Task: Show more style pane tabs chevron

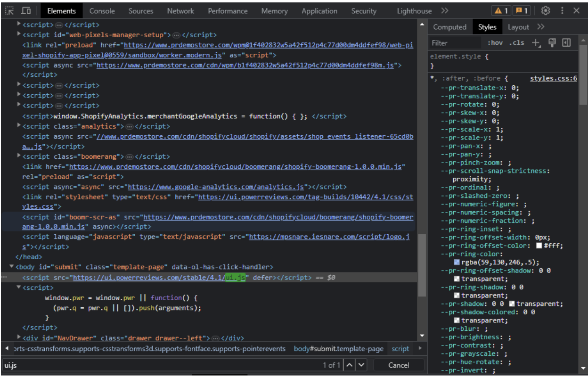Action: 540,27
